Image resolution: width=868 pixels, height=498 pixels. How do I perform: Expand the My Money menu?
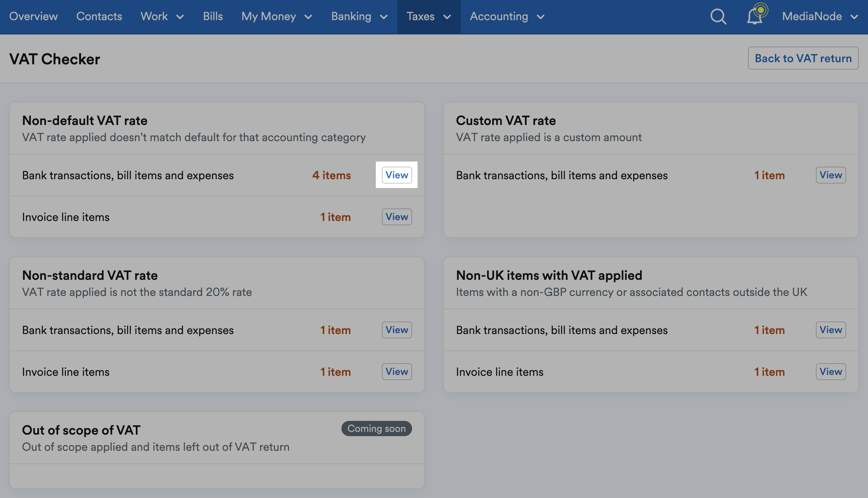[277, 16]
